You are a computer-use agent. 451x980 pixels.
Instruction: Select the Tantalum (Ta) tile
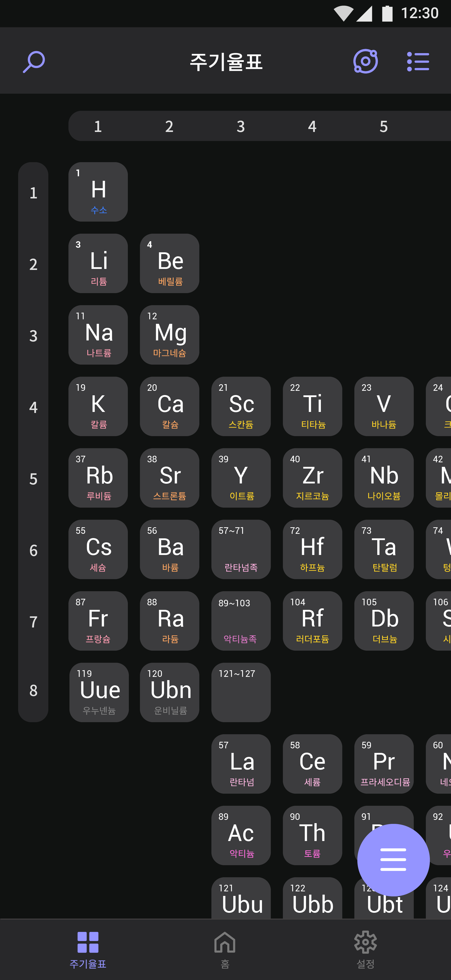click(384, 549)
